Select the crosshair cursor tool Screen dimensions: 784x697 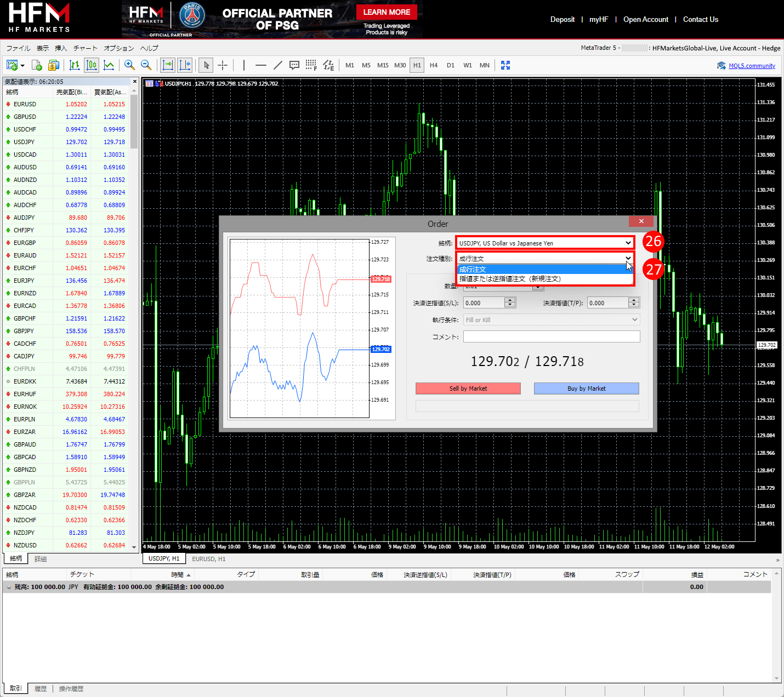click(223, 65)
